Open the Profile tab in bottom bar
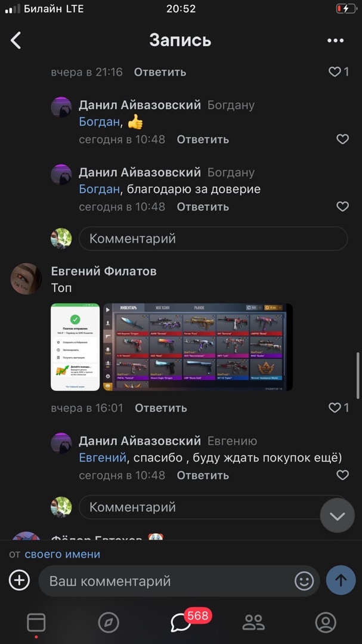362x644 pixels. click(326, 623)
